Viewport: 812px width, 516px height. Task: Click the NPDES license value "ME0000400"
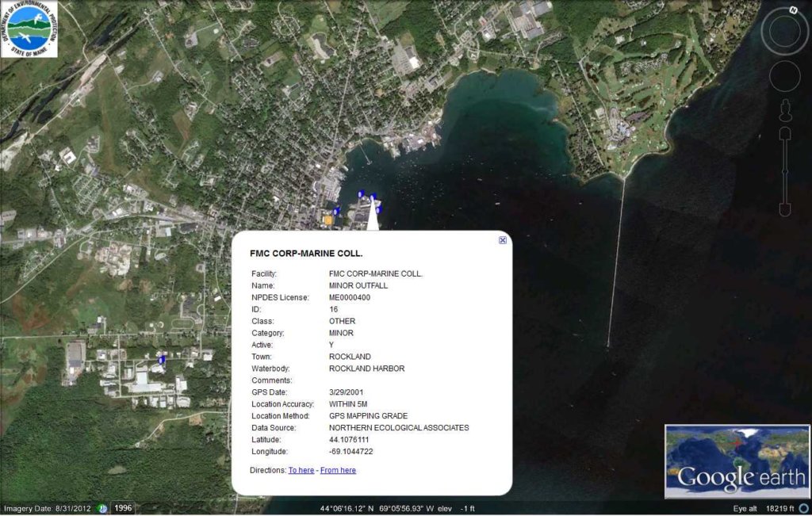click(x=350, y=297)
